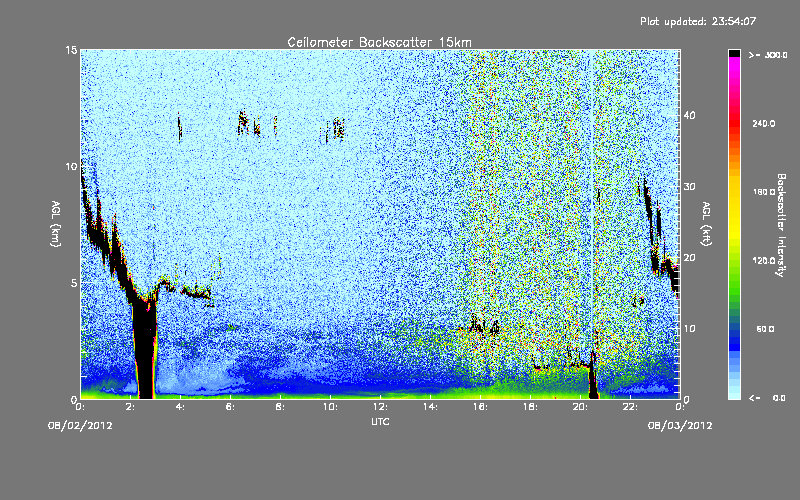Click the 20: hour tick label

(580, 407)
